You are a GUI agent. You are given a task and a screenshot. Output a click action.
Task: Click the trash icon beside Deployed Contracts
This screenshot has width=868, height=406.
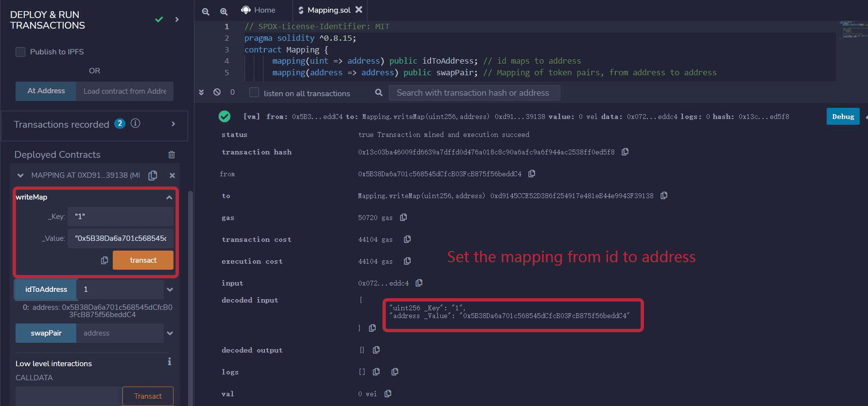172,154
